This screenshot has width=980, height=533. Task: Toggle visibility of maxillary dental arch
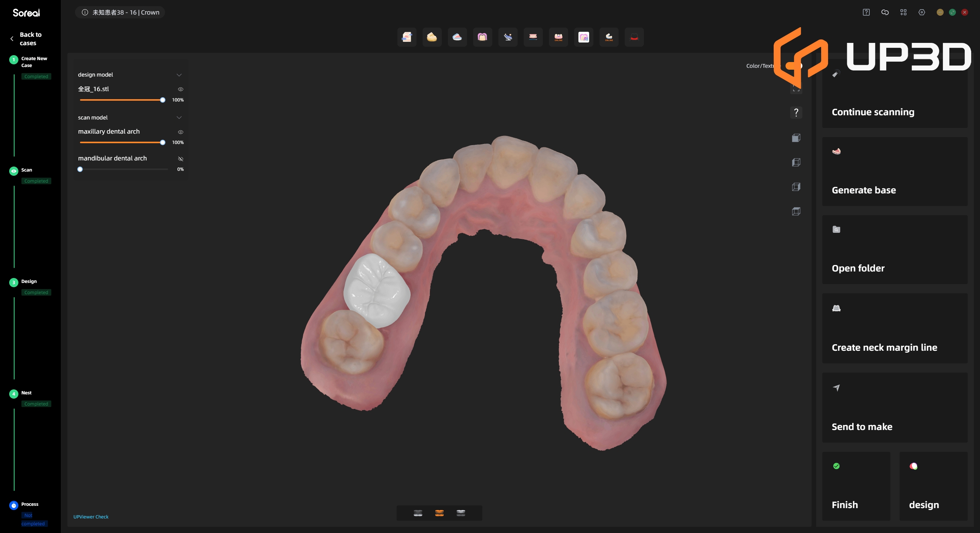pos(180,132)
